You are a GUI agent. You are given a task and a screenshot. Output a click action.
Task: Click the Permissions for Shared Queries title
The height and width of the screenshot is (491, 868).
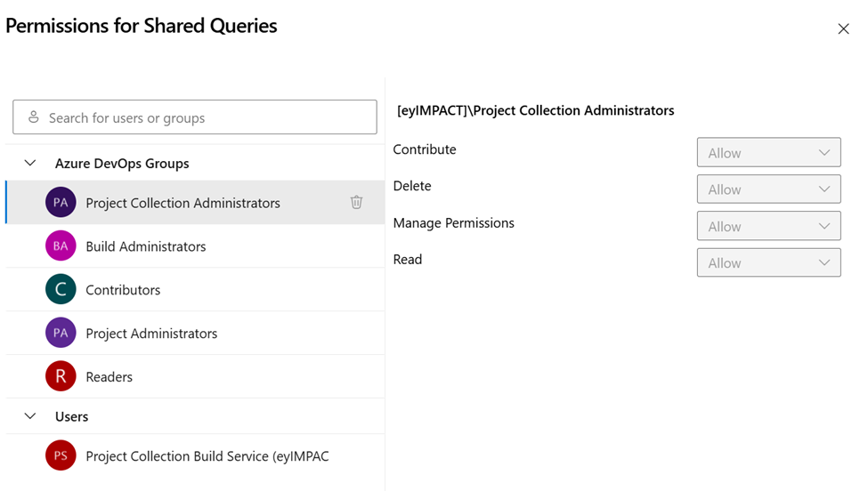pyautogui.click(x=142, y=26)
